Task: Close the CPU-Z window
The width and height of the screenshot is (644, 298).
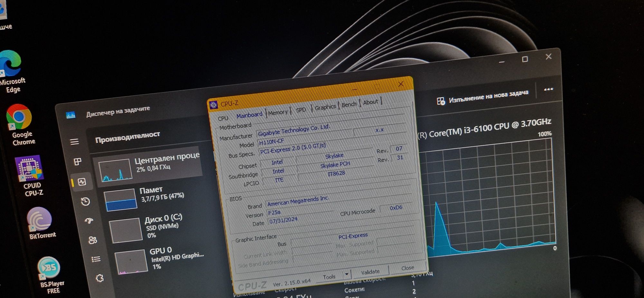Action: pos(401,84)
